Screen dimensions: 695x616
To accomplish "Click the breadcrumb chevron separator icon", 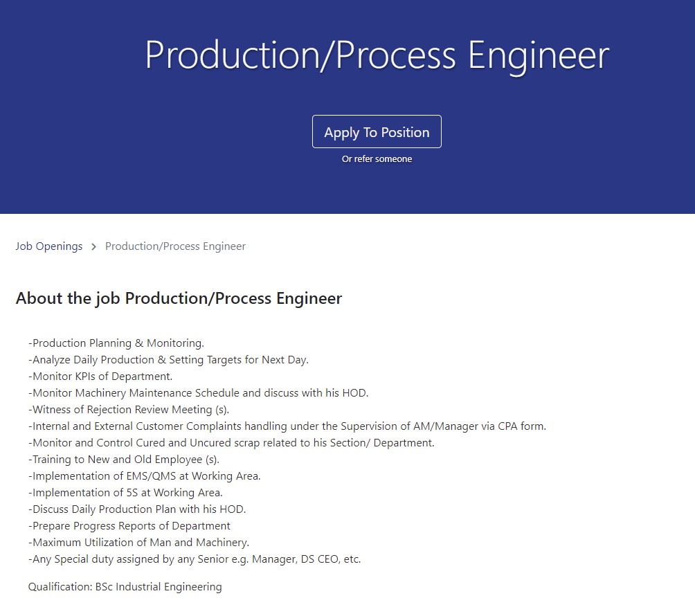I will [x=94, y=247].
